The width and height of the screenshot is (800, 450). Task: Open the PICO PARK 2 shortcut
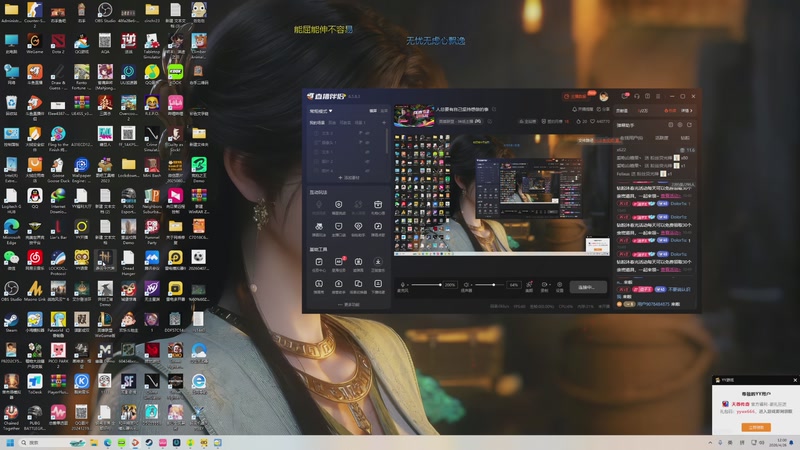click(x=58, y=356)
